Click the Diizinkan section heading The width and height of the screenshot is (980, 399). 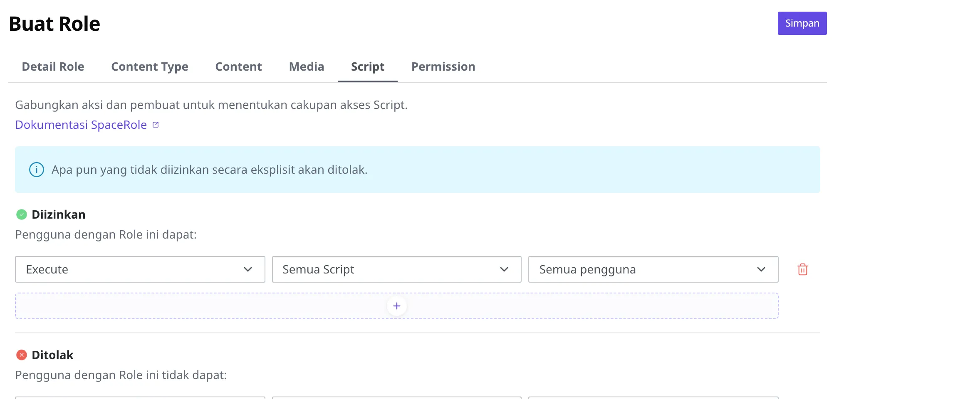59,214
